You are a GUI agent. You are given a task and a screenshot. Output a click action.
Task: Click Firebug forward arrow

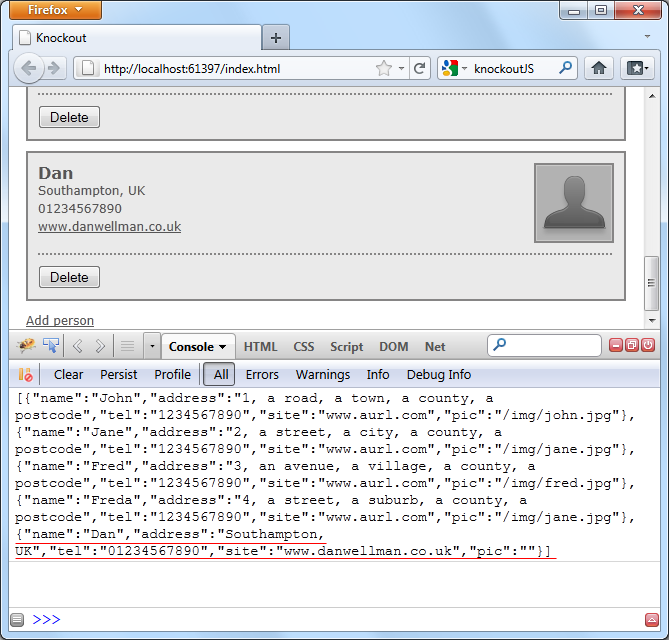tap(100, 346)
